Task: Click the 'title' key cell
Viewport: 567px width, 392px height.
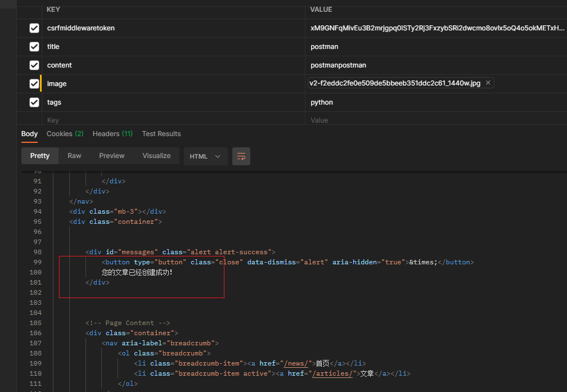Action: tap(174, 47)
